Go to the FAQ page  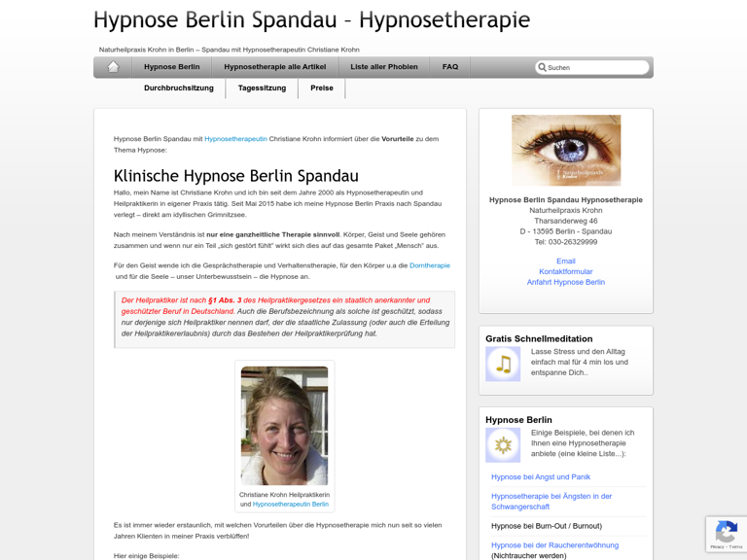point(450,67)
